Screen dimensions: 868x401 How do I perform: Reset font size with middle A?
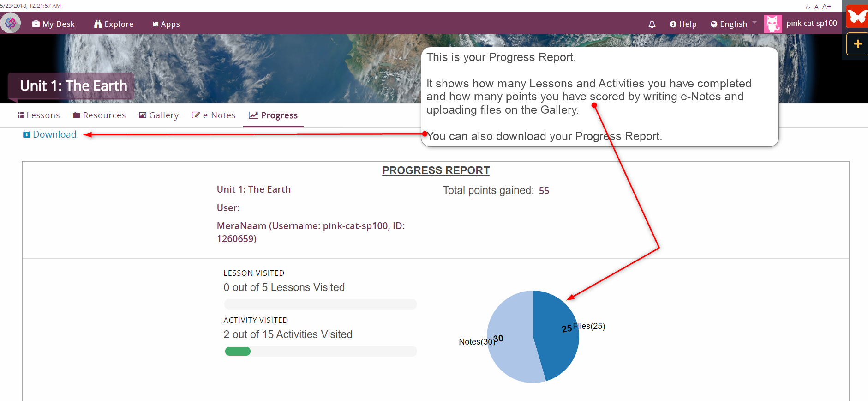pos(816,7)
